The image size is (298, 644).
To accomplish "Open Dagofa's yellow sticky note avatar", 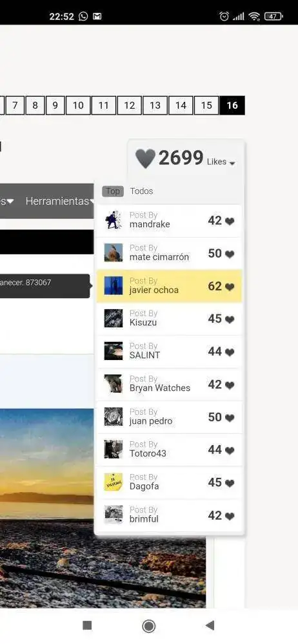I will pyautogui.click(x=113, y=482).
